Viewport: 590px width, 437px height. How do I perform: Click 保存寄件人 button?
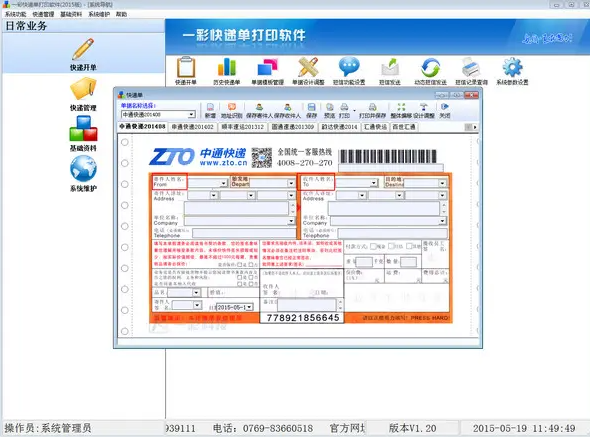[260, 111]
